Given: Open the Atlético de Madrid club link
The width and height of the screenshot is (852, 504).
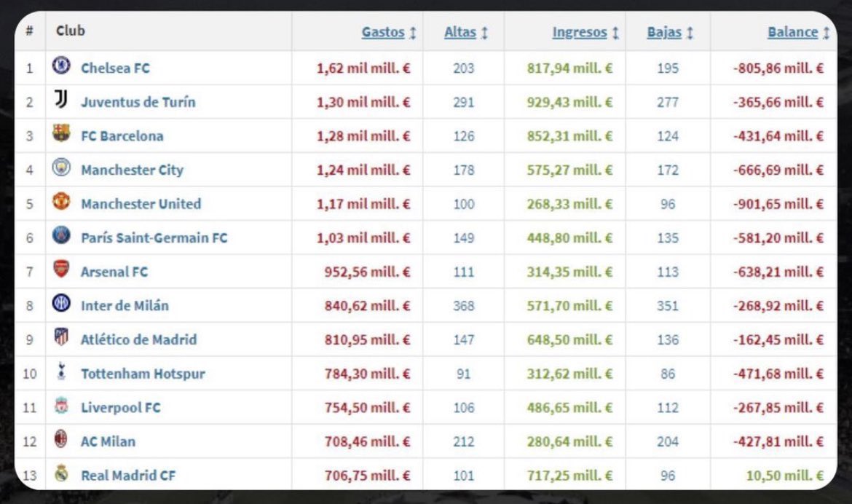Looking at the screenshot, I should coord(138,339).
